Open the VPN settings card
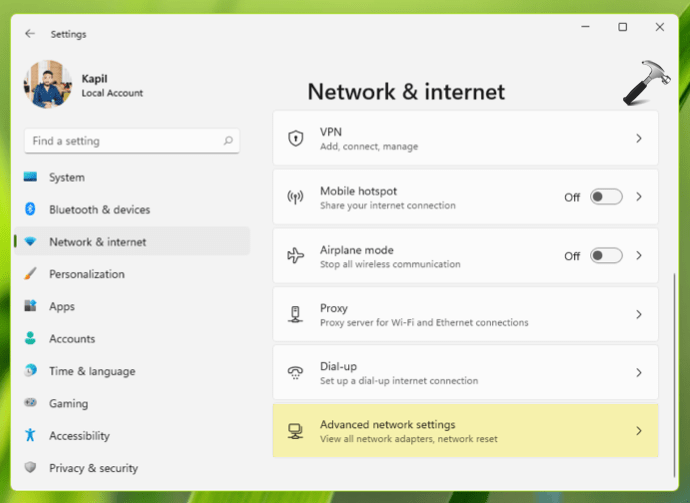 (x=466, y=138)
